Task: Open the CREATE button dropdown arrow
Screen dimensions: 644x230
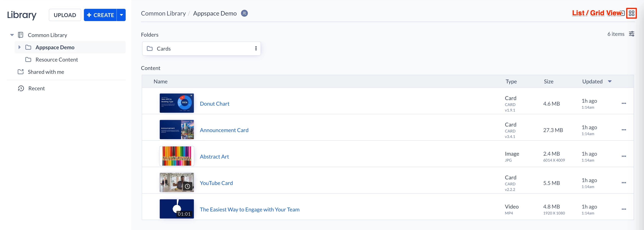Action: tap(121, 15)
